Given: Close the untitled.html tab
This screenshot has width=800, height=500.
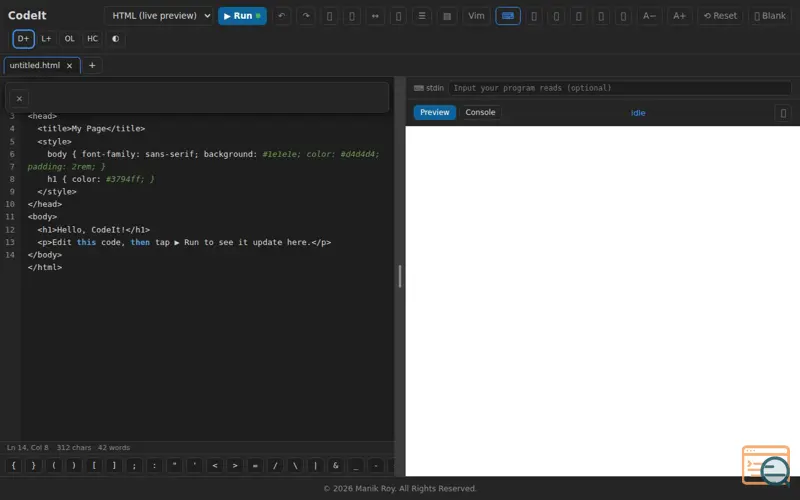Looking at the screenshot, I should click(x=69, y=66).
